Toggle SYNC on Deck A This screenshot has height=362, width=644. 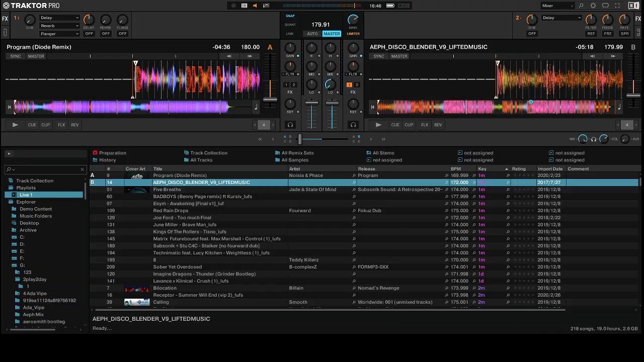16,56
